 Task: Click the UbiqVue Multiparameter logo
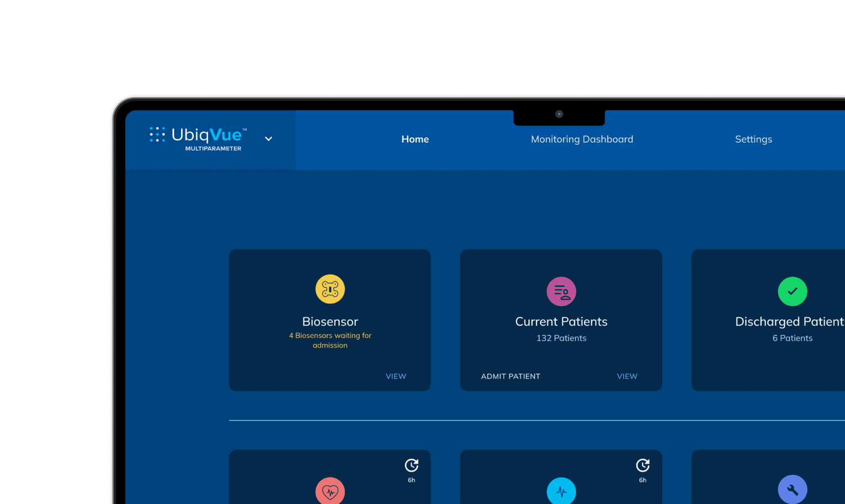[x=198, y=139]
